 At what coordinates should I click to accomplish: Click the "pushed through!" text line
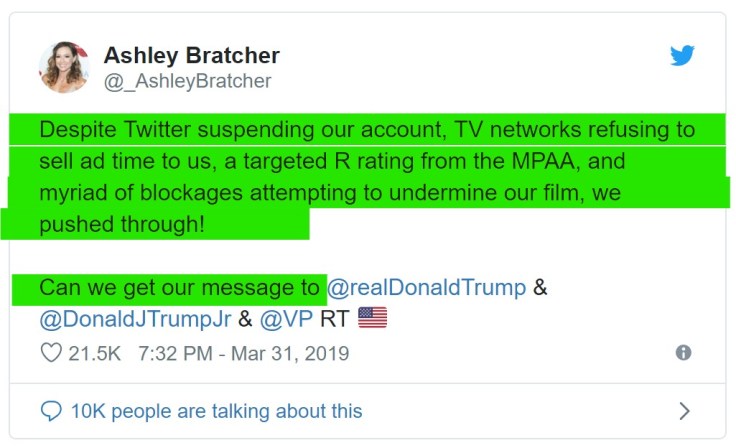122,225
